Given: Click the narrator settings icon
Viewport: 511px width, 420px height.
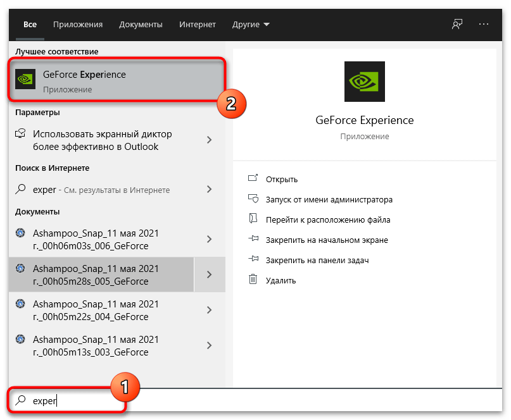Looking at the screenshot, I should click(20, 133).
